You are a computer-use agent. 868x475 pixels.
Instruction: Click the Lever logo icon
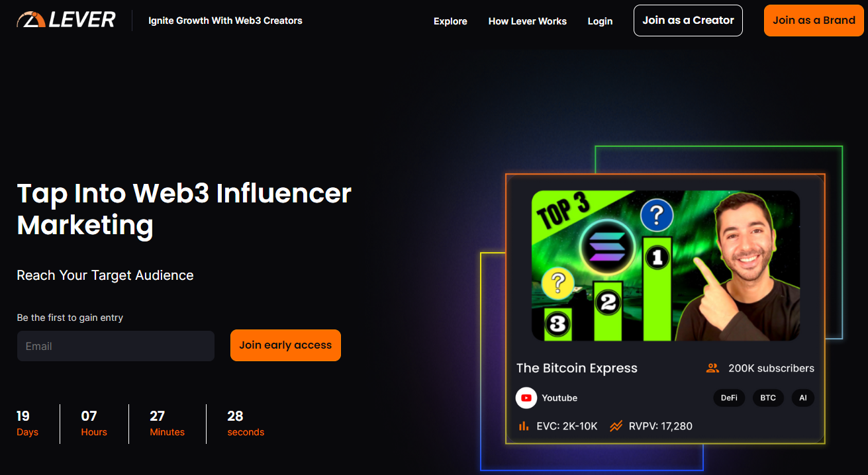(30, 19)
